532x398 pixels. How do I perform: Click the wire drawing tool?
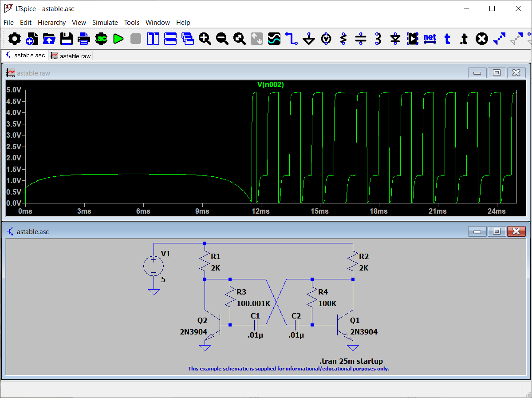(x=291, y=39)
